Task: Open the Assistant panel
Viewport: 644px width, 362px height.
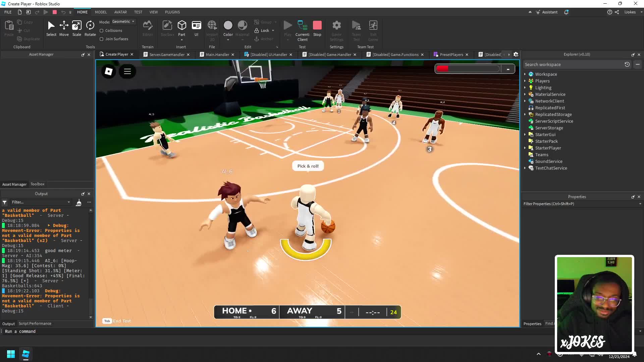Action: point(546,12)
